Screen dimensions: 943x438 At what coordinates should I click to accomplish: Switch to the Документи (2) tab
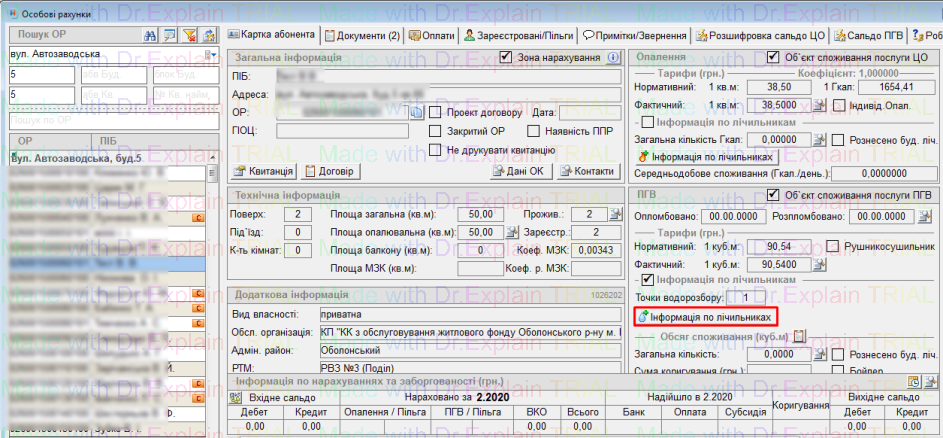pyautogui.click(x=362, y=35)
